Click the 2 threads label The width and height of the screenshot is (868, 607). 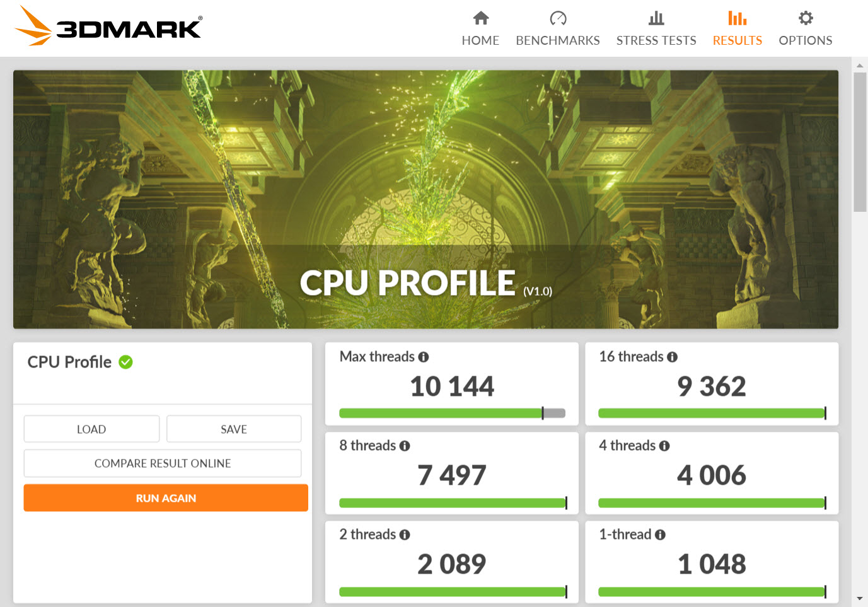coord(367,535)
